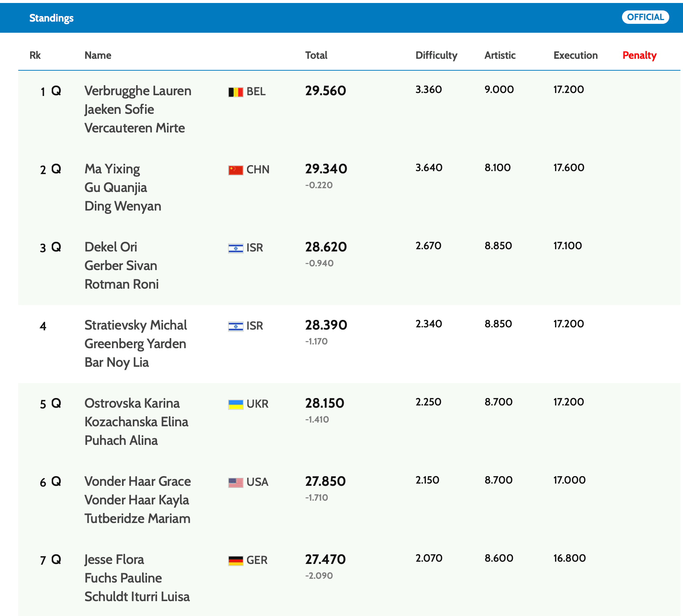Screen dimensions: 683x616
Task: Click the USA flag icon
Action: [x=235, y=482]
